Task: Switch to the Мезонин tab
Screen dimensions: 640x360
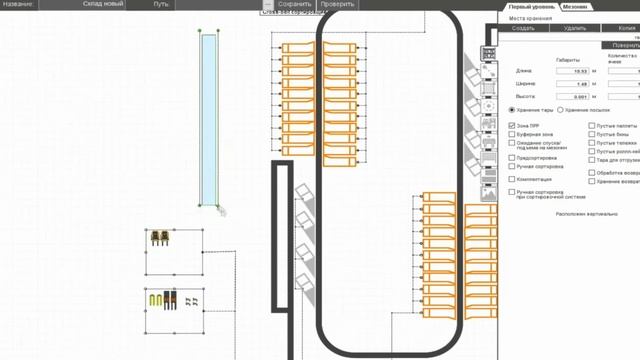Action: click(575, 7)
